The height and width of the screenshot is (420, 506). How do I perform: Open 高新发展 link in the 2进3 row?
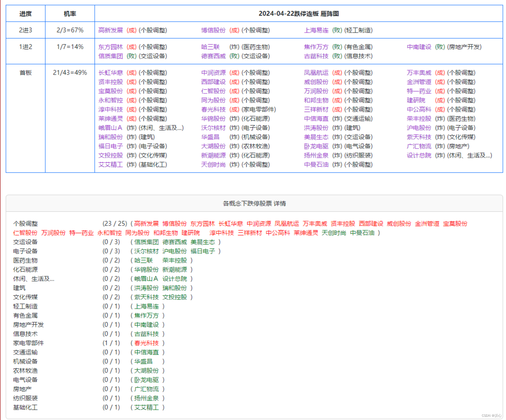click(111, 30)
